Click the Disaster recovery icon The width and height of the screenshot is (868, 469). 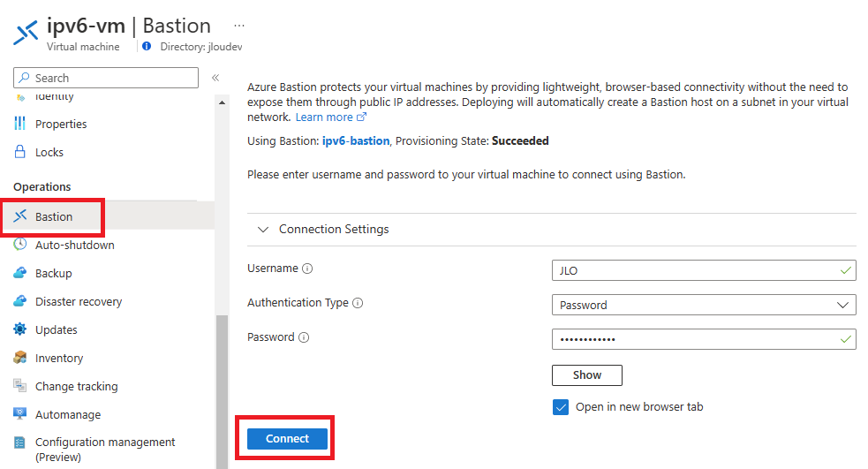point(20,300)
